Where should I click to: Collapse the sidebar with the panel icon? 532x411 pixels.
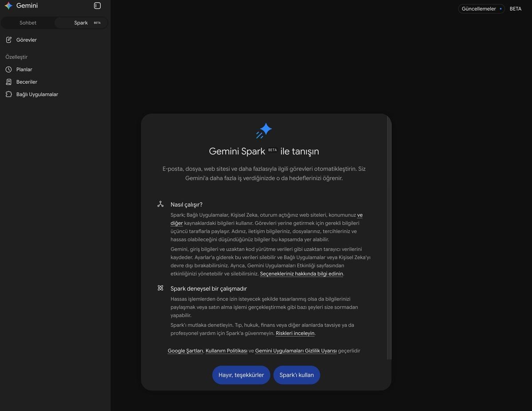[98, 6]
